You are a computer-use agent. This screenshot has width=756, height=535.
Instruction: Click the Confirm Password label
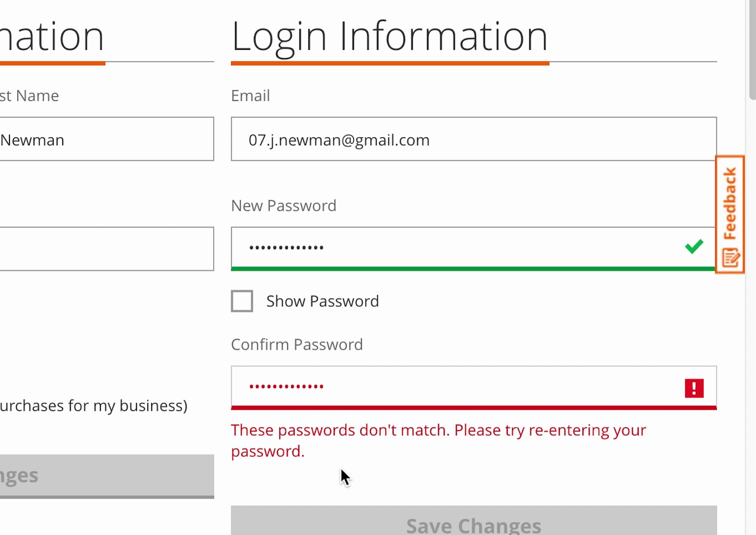point(297,345)
